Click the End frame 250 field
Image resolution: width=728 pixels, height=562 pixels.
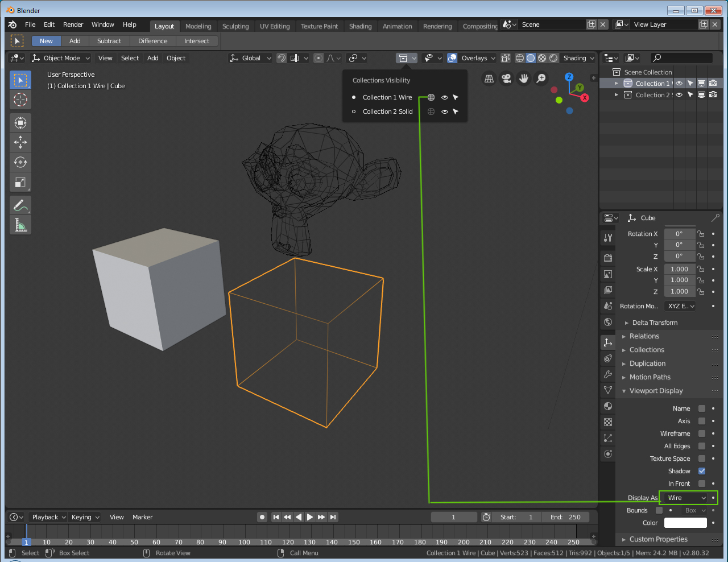(565, 517)
